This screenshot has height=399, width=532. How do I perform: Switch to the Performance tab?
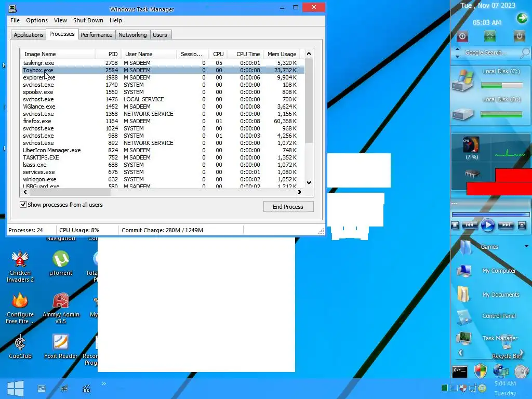(96, 35)
